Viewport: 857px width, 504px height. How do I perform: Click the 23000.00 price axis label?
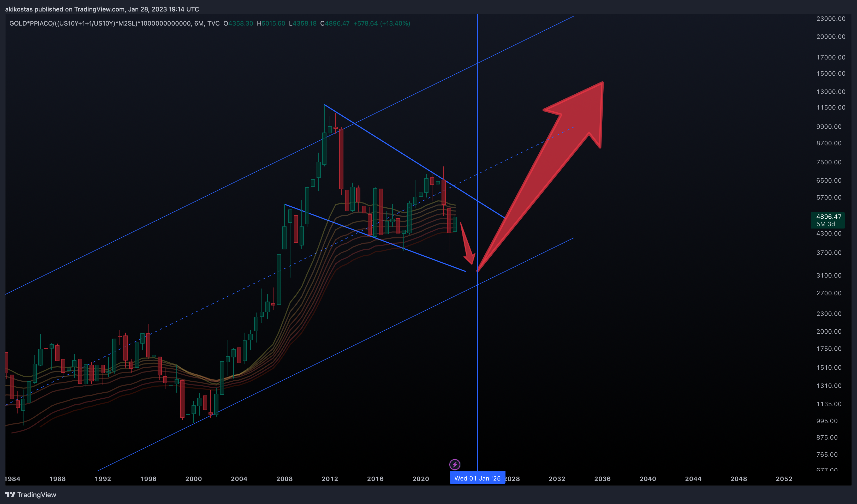[x=831, y=19]
